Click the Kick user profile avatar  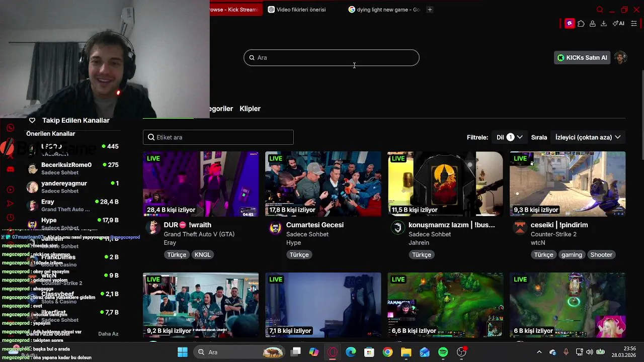tap(621, 58)
